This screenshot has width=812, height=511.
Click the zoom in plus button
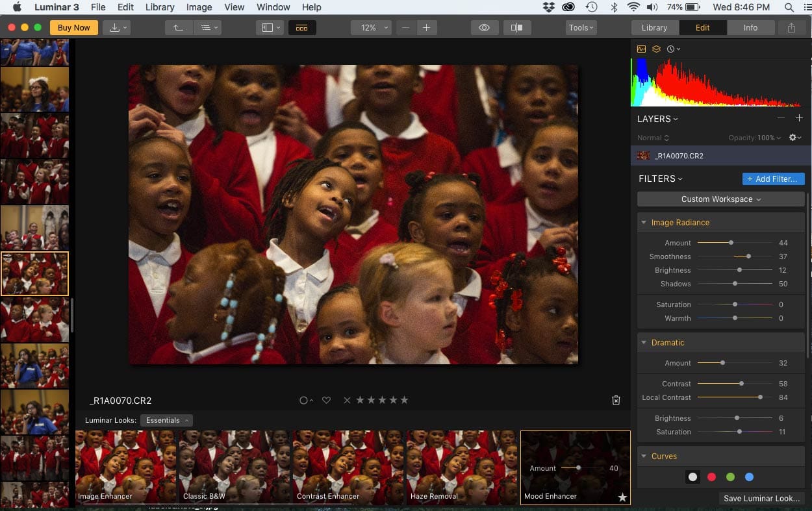point(426,28)
